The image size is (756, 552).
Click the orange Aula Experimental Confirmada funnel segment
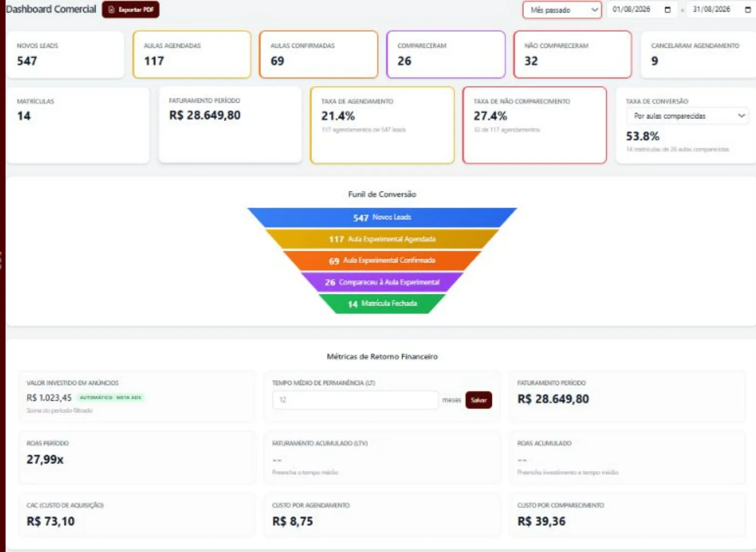382,261
